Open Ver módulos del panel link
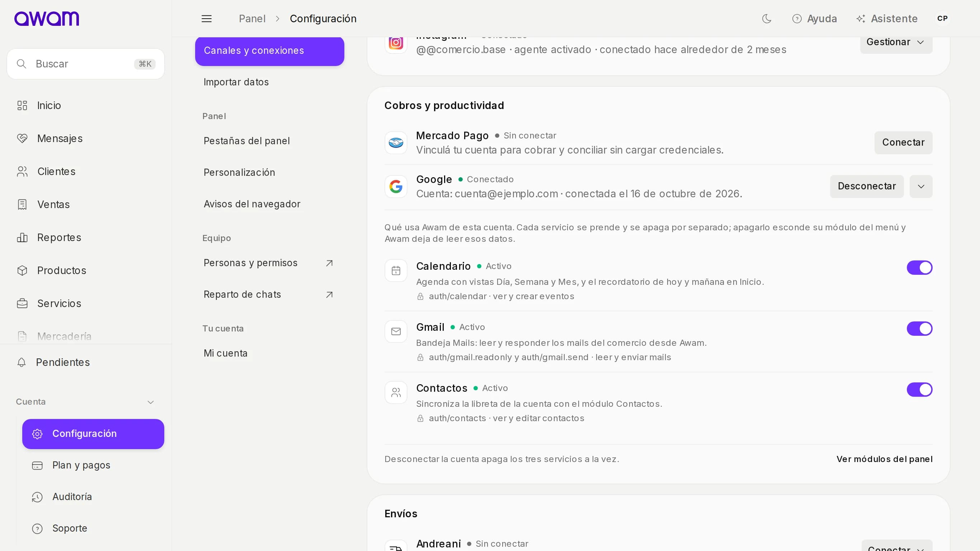This screenshot has width=980, height=551. coord(885,459)
